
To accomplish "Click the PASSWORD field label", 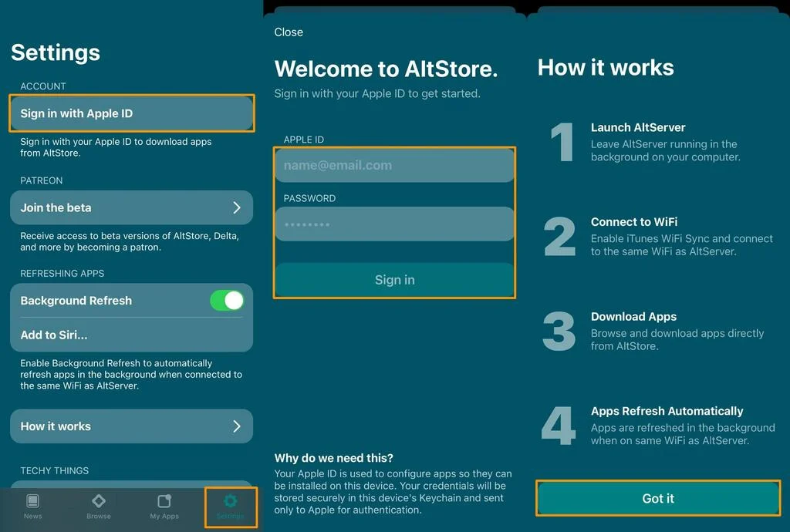I will tap(309, 198).
